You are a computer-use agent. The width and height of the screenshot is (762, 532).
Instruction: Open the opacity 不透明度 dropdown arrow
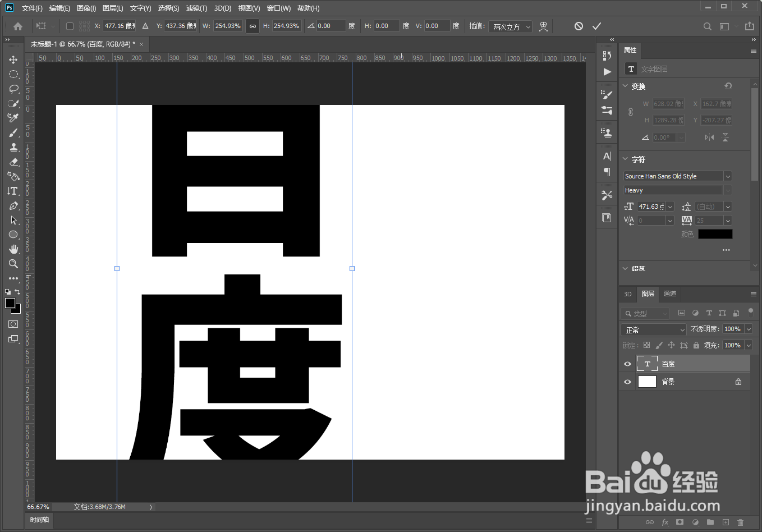tap(749, 329)
